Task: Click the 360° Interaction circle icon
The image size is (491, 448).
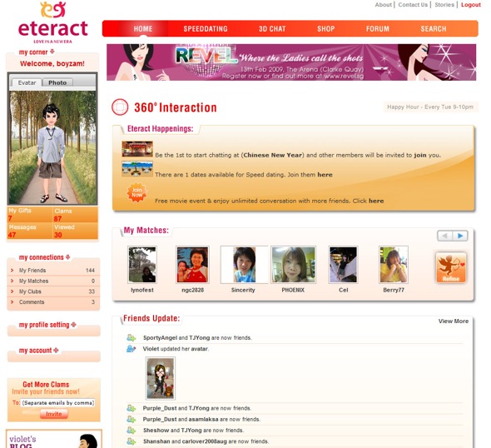Action: tap(120, 107)
